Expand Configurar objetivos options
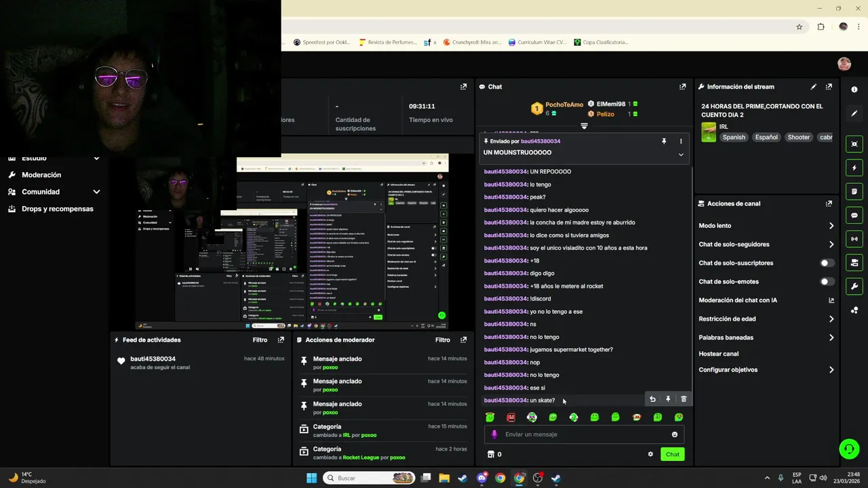The width and height of the screenshot is (868, 488). point(831,370)
